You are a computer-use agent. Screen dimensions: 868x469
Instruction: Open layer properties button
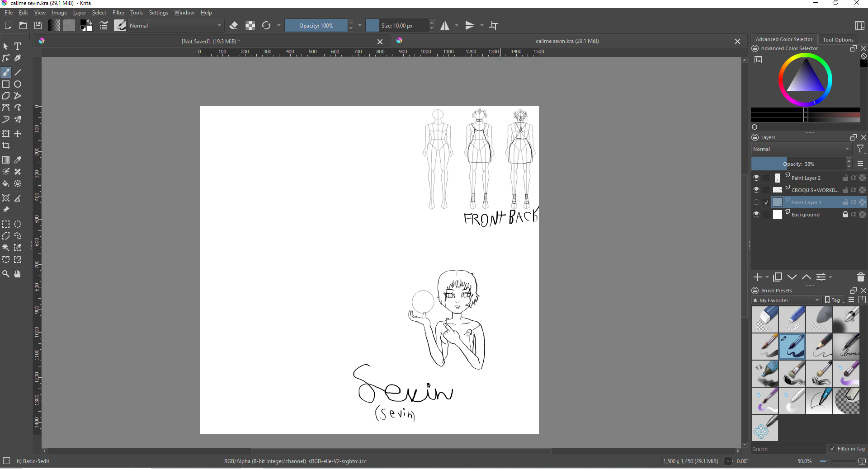point(821,277)
